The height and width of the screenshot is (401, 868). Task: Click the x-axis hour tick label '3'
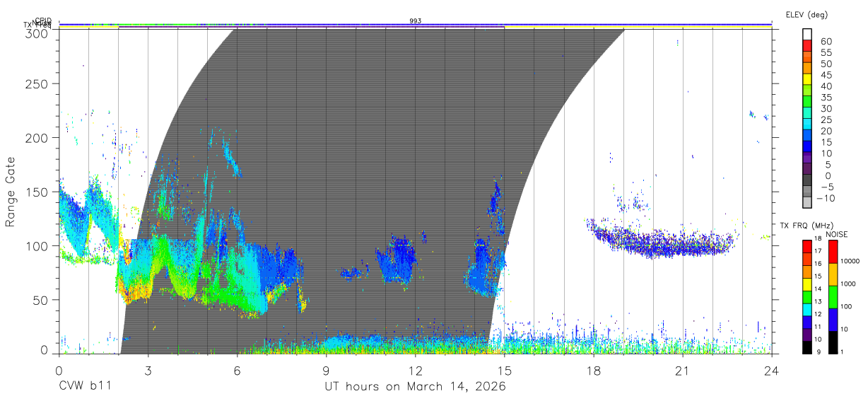[148, 371]
